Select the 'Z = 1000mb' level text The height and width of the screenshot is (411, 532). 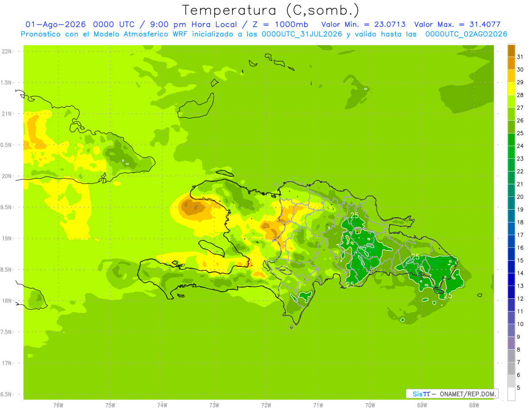280,24
